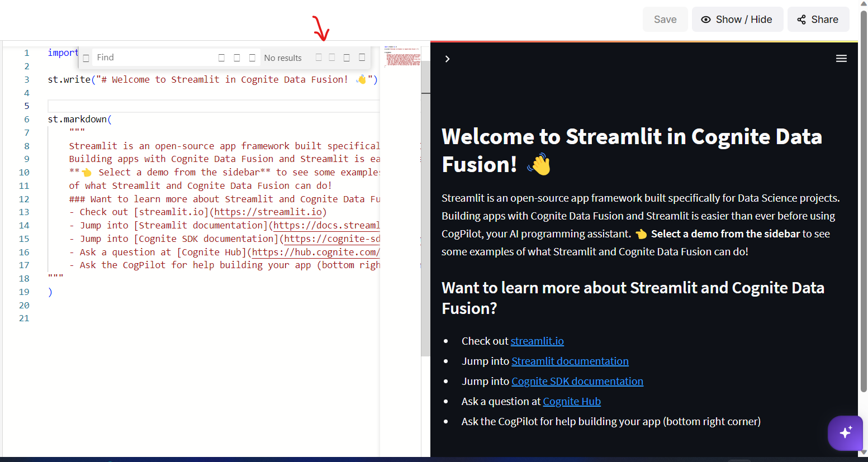Go to next match in the Find widget
This screenshot has width=868, height=462.
pyautogui.click(x=332, y=58)
